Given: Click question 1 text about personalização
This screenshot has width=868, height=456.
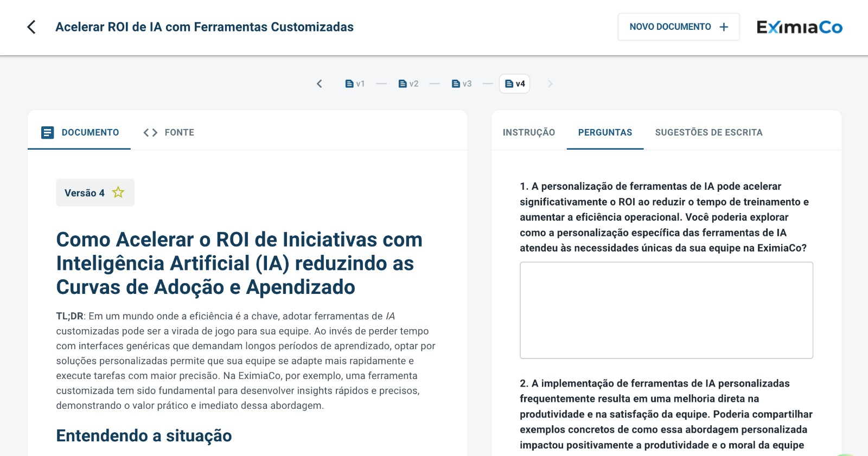Looking at the screenshot, I should pos(664,217).
